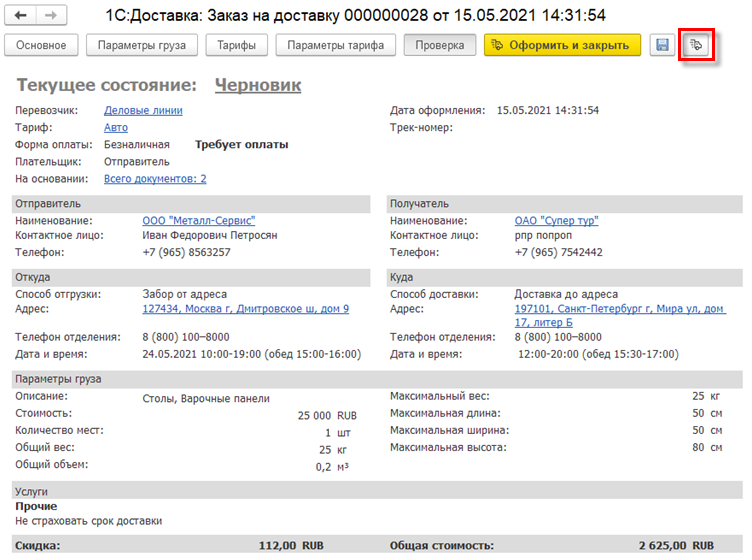Image resolution: width=752 pixels, height=560 pixels.
Task: Open the Основное tab
Action: [42, 45]
